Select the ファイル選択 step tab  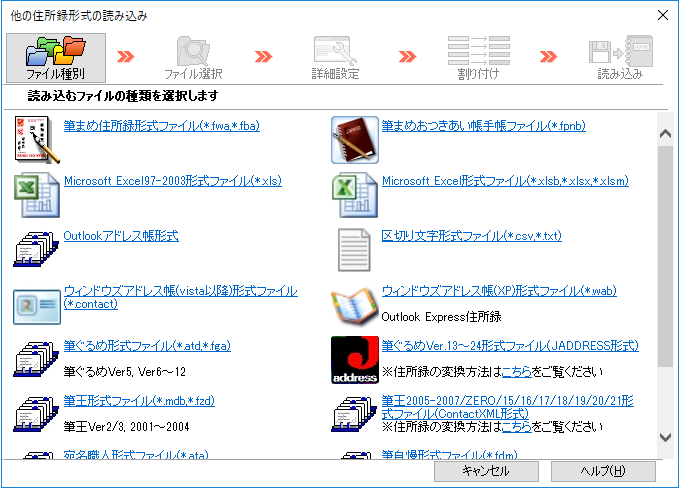[193, 58]
